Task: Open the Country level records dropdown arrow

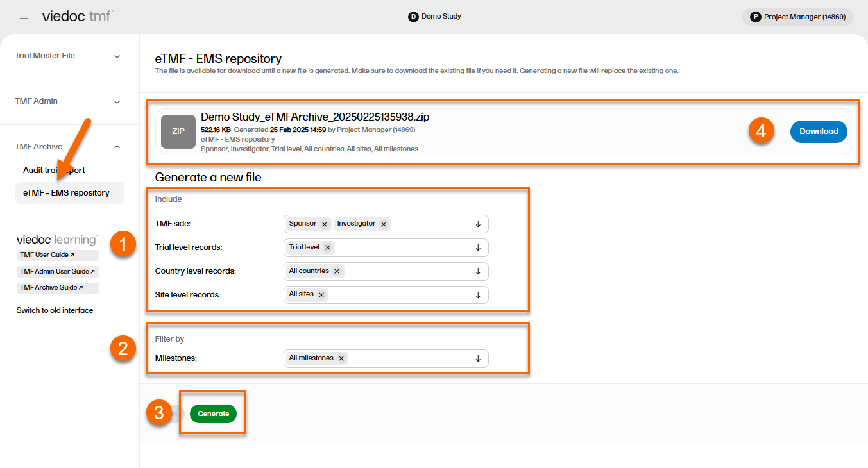Action: [x=478, y=271]
